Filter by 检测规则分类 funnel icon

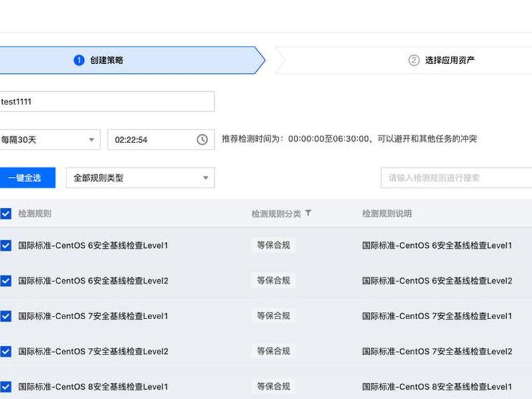click(x=308, y=213)
